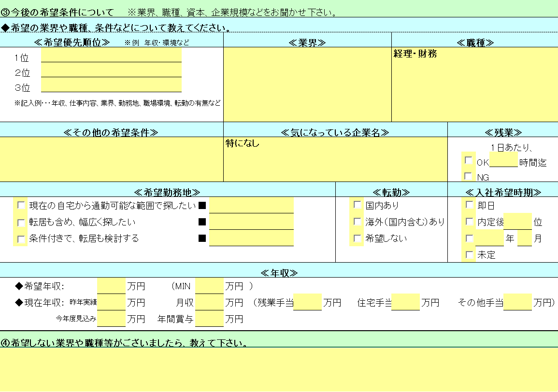
Task: Click the month field before 月
Action: [x=525, y=238]
